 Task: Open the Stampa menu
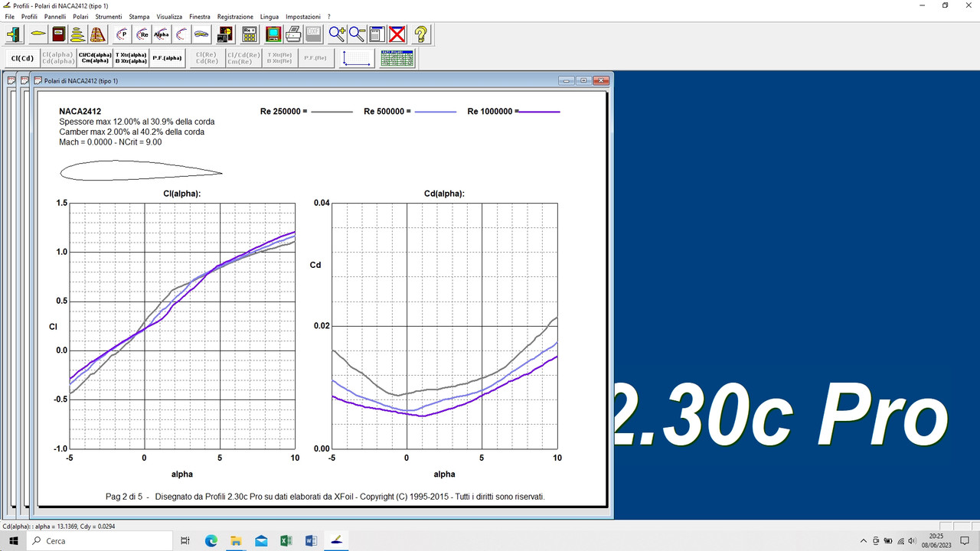click(139, 16)
